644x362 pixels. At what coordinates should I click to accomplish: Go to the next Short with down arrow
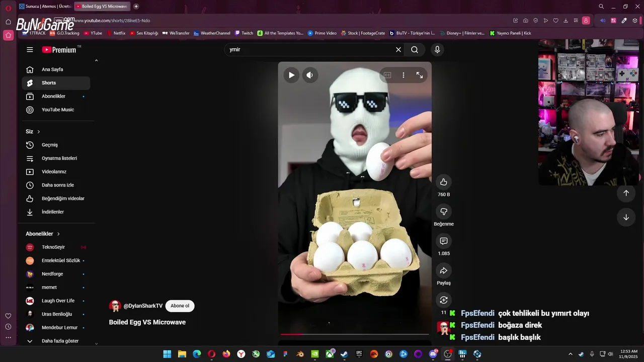[626, 217]
